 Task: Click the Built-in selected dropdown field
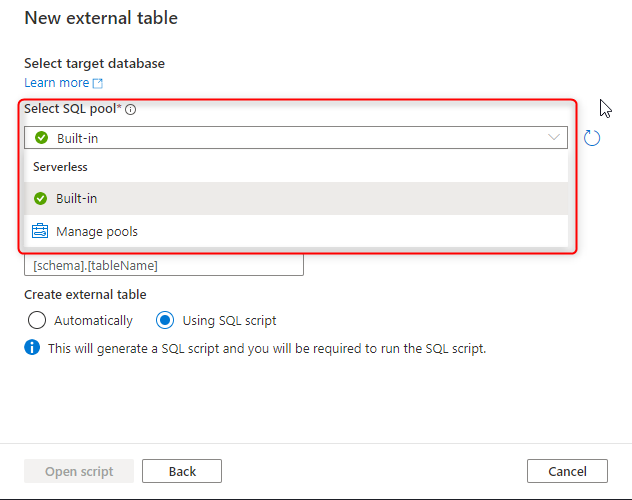pyautogui.click(x=296, y=138)
